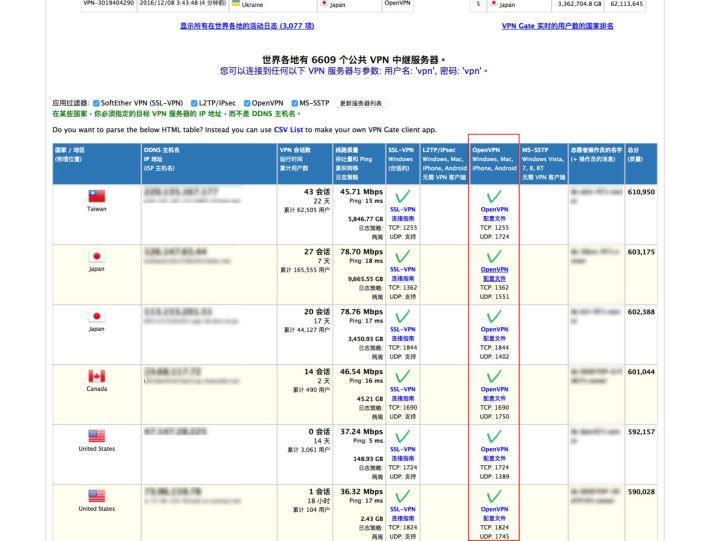Screen dimensions: 710x541
Task: Click the refresh server list button
Action: click(360, 103)
